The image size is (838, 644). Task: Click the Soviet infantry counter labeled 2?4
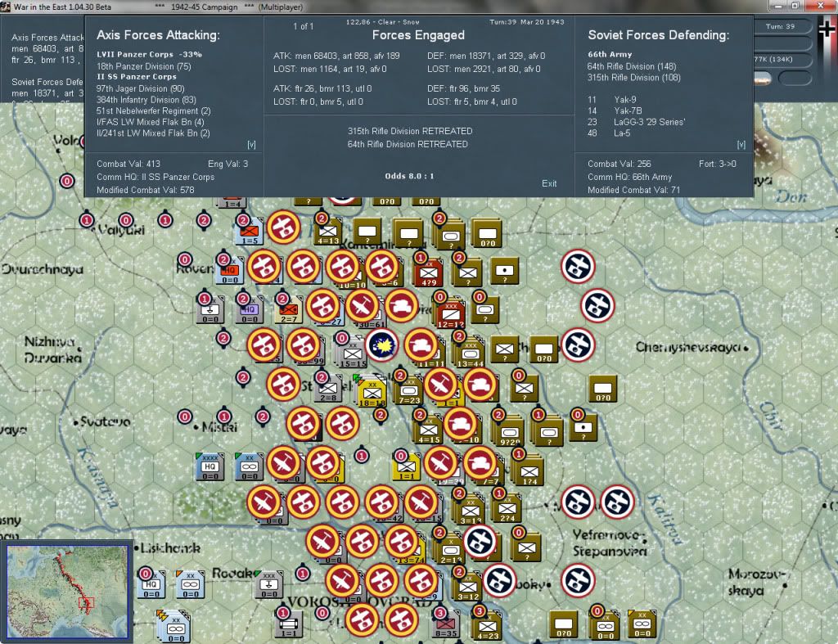[507, 508]
